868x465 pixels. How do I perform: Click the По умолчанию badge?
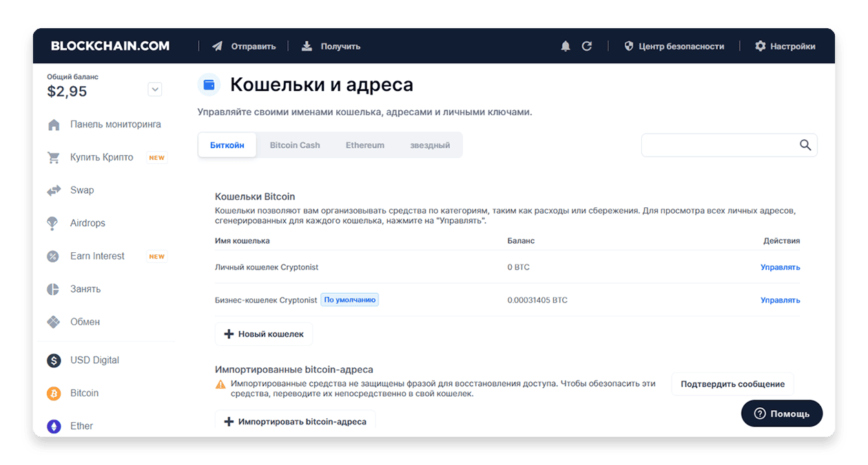coord(349,300)
